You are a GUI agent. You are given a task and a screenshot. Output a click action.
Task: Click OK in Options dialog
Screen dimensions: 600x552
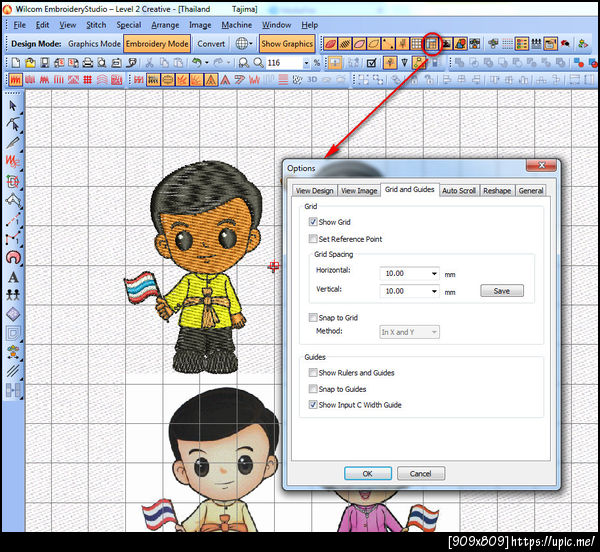(x=367, y=474)
